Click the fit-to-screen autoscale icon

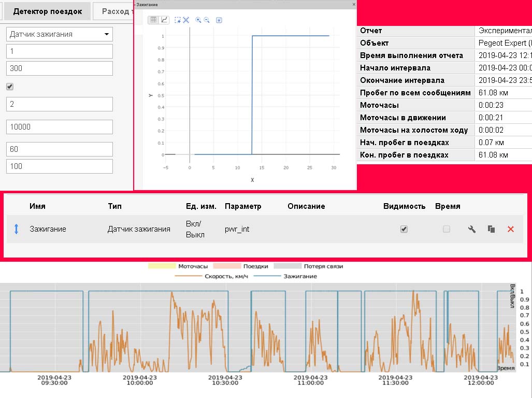[x=186, y=20]
